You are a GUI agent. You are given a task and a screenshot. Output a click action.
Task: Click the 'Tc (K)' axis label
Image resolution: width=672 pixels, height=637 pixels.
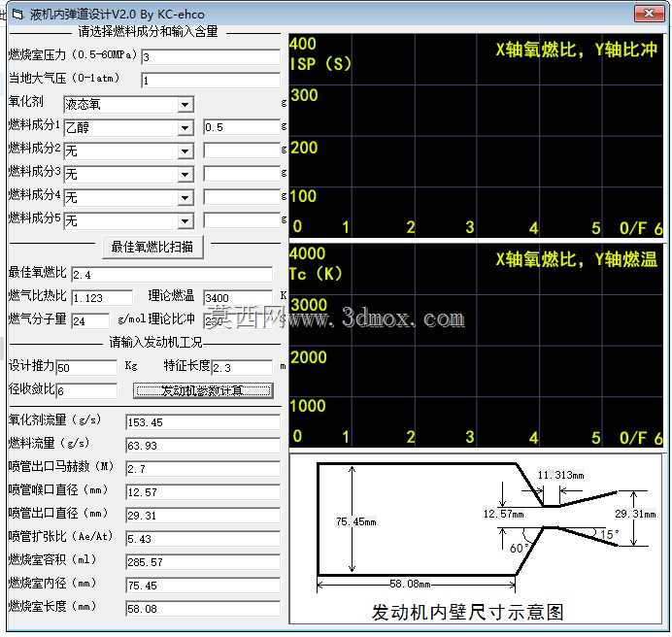tap(316, 274)
